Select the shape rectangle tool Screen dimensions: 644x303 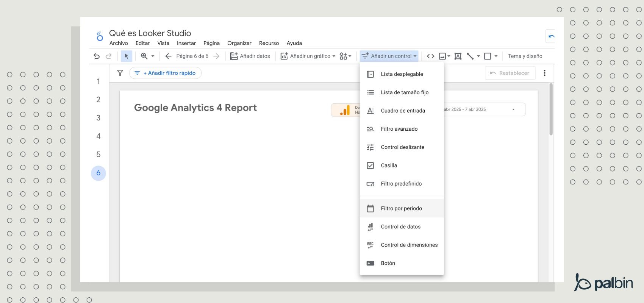488,56
